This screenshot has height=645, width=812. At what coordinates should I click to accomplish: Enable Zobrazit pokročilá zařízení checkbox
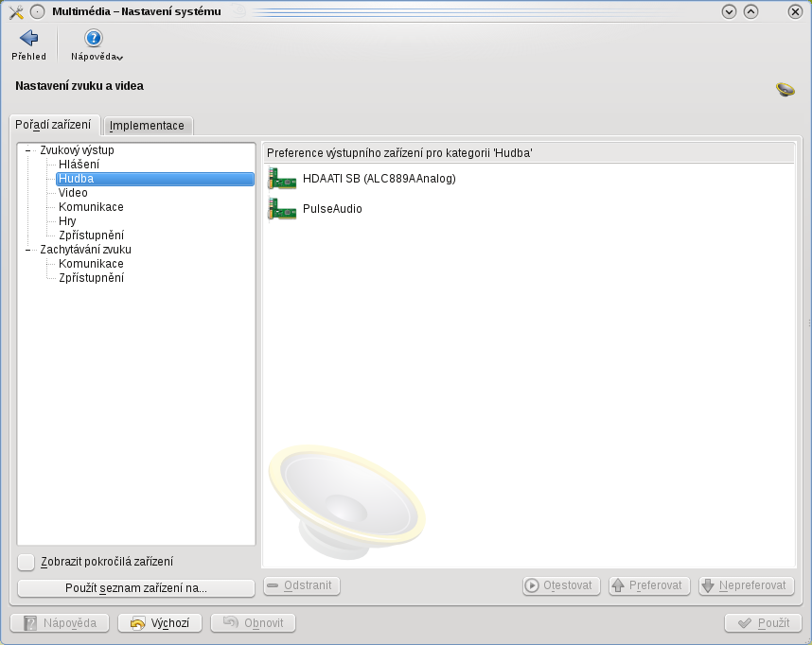tap(26, 562)
